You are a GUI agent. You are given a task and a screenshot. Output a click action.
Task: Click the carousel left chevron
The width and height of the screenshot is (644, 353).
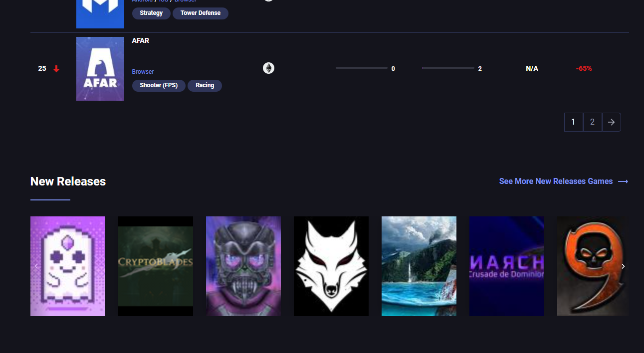[36, 266]
